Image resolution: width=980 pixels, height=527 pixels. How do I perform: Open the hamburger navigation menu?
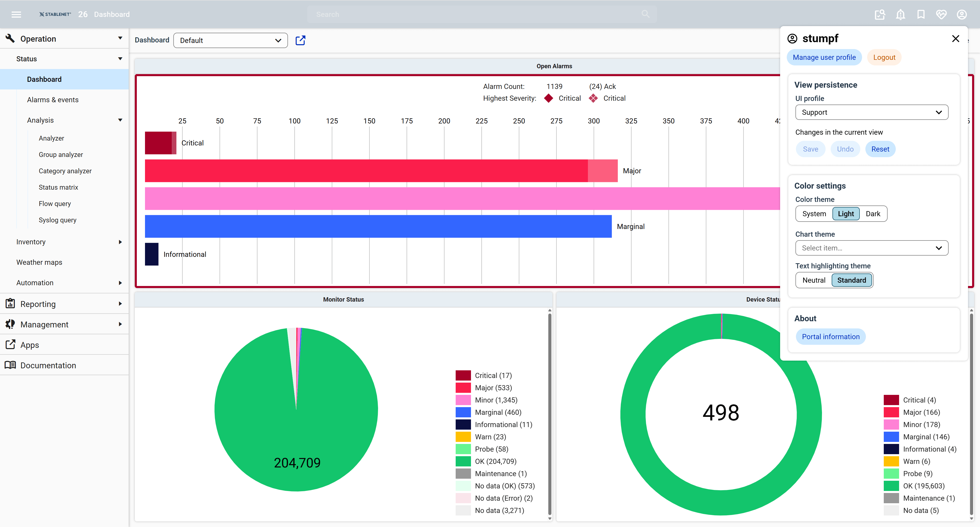coord(16,15)
